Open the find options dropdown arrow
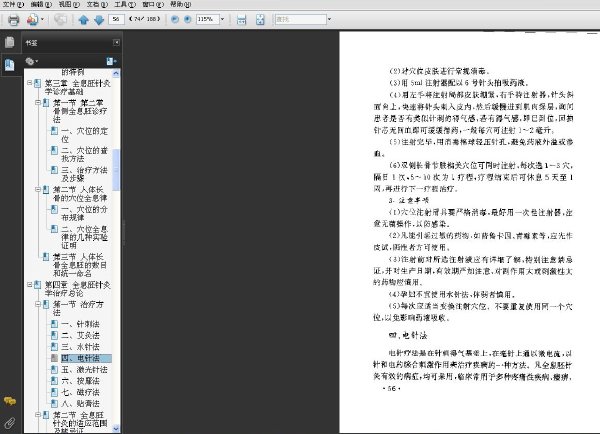The height and width of the screenshot is (434, 600). [329, 19]
